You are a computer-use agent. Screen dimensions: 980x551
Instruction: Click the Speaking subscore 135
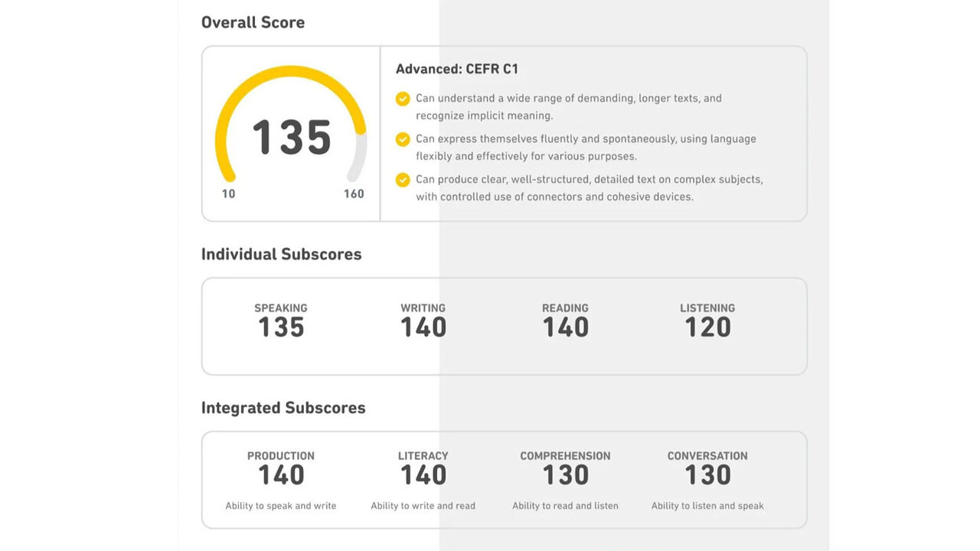tap(281, 328)
